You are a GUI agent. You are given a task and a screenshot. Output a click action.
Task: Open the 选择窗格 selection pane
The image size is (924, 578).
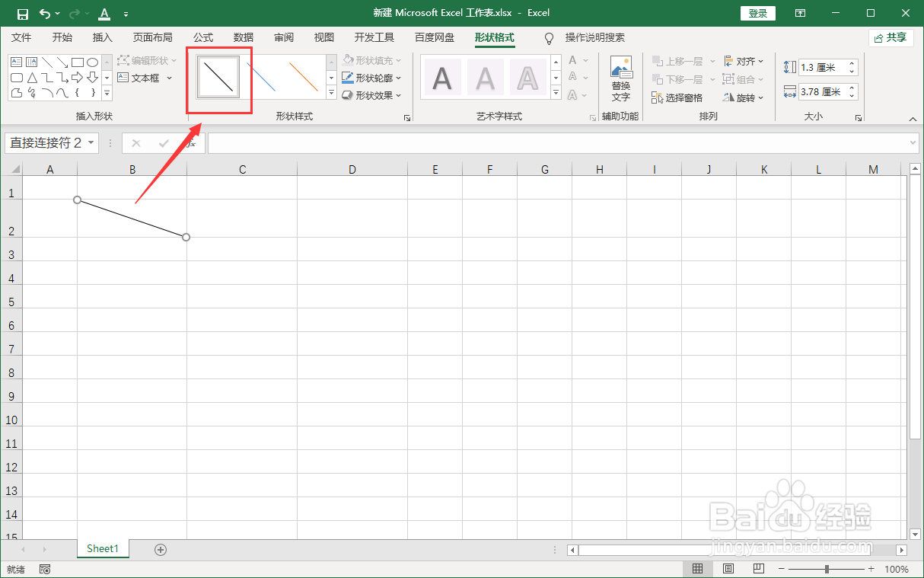coord(677,97)
